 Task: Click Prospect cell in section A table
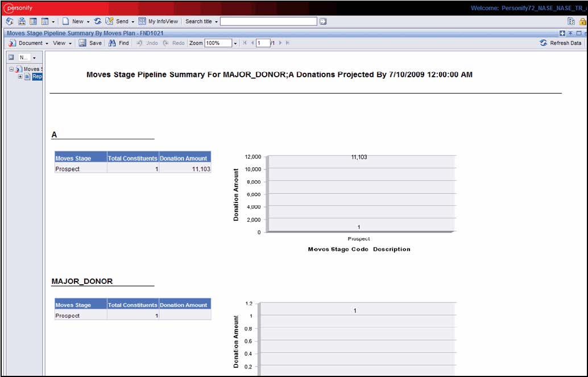click(81, 169)
